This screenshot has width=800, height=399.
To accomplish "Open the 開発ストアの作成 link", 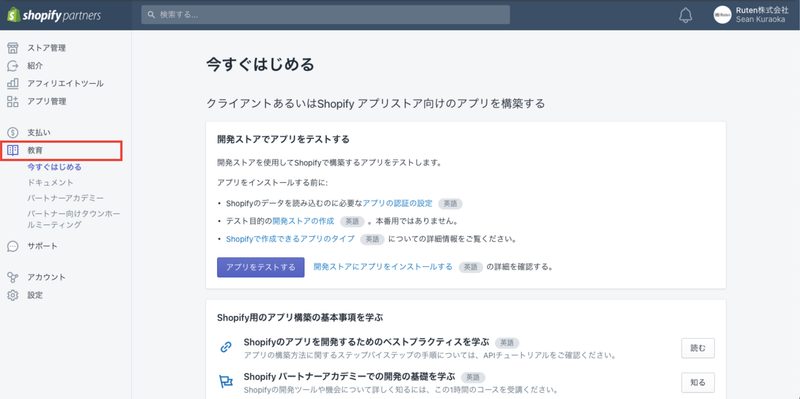I will coord(303,221).
